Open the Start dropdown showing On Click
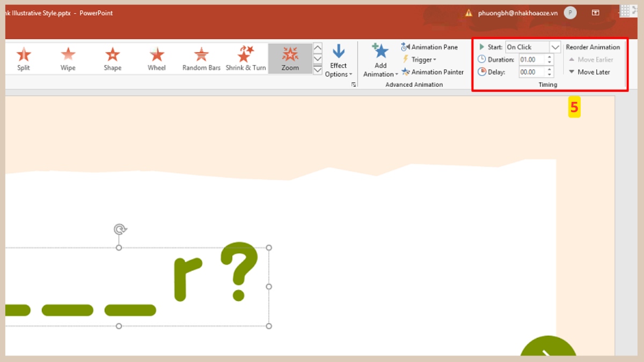The width and height of the screenshot is (644, 362). click(x=555, y=47)
